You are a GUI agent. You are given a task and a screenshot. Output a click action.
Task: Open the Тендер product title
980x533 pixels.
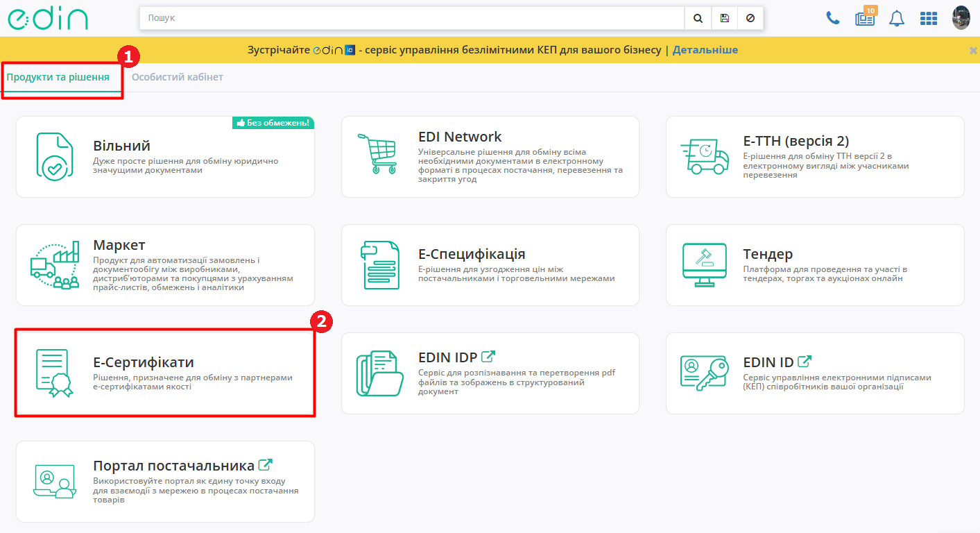point(768,254)
